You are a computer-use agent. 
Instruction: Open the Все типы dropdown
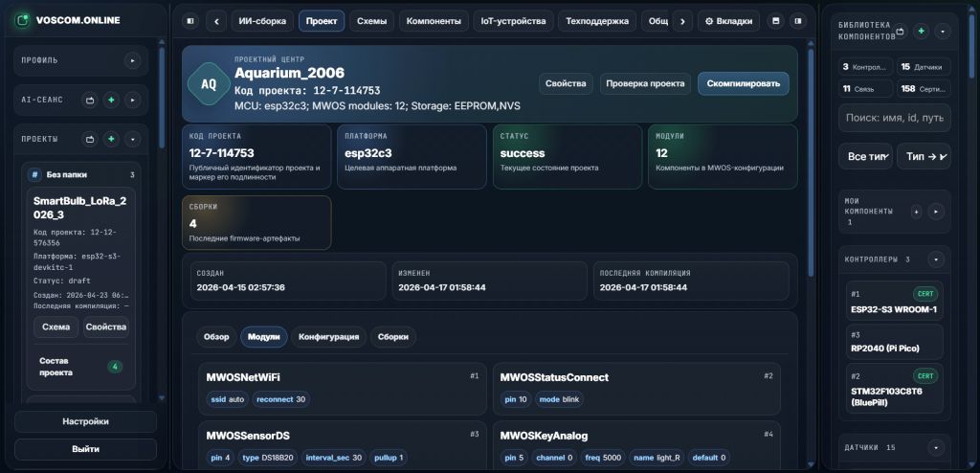pos(865,156)
